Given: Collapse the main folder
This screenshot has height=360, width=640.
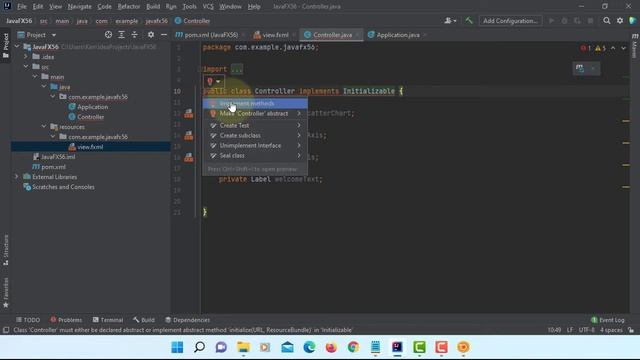Looking at the screenshot, I should [35, 77].
